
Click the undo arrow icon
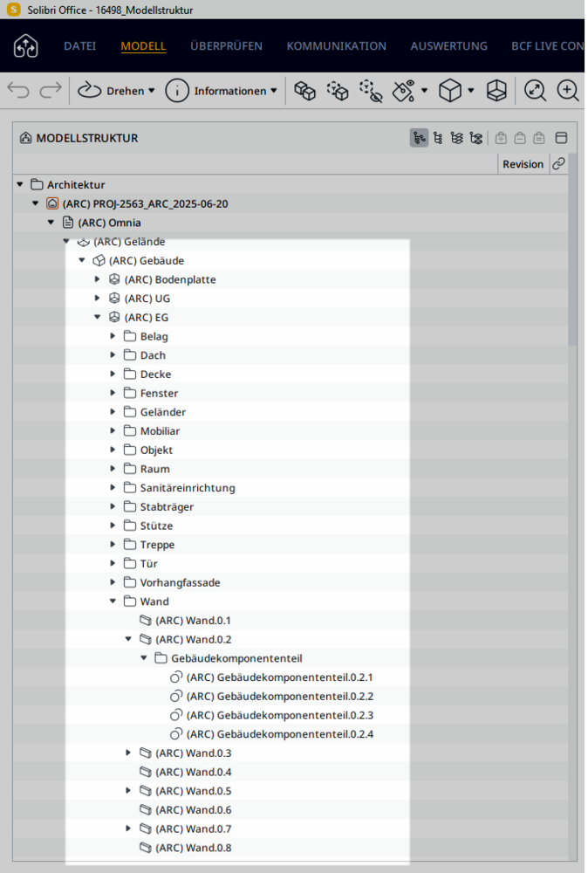[17, 90]
